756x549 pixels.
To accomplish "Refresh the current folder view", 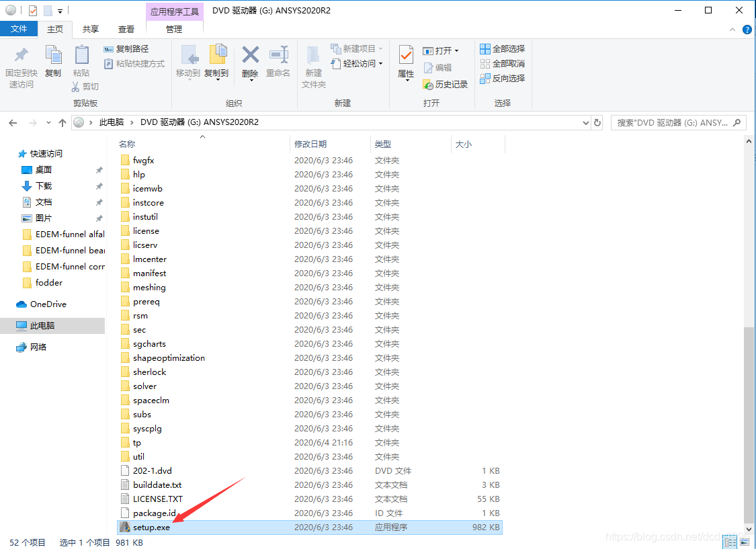I will (597, 122).
